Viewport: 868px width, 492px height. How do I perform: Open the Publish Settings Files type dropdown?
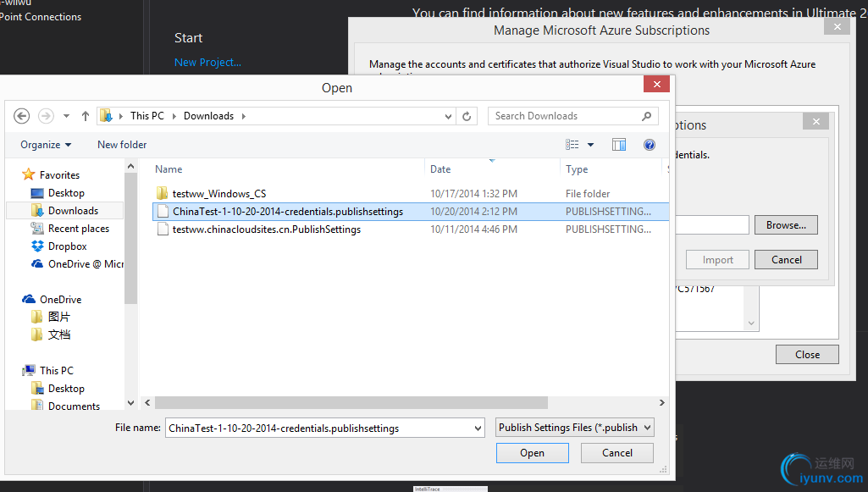575,428
